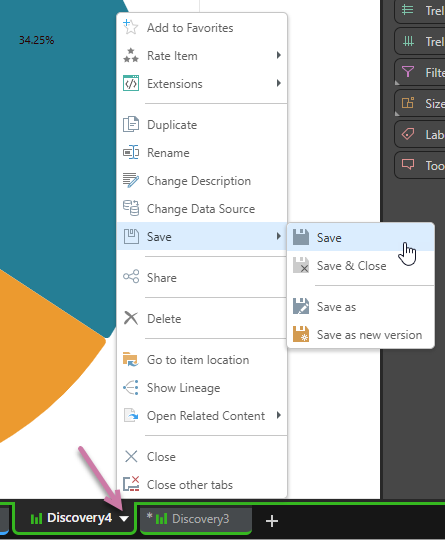Click the Duplicate pages icon
The height and width of the screenshot is (540, 445).
[131, 124]
